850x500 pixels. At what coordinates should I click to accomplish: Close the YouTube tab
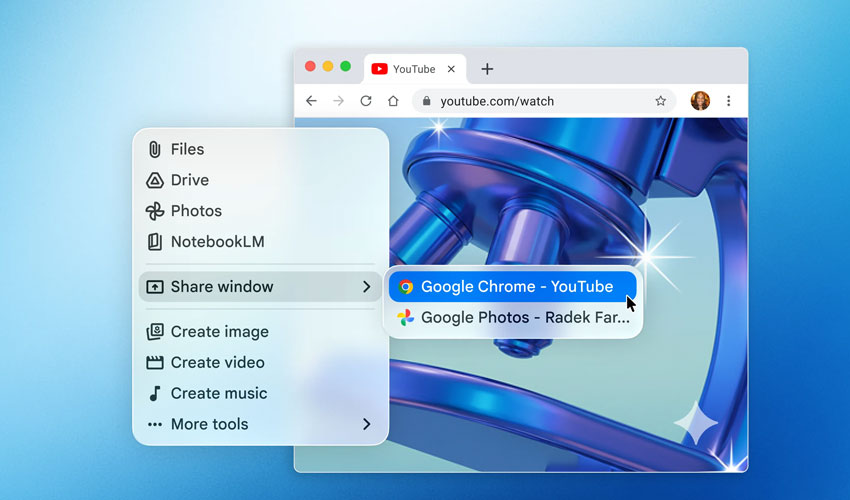[x=451, y=69]
